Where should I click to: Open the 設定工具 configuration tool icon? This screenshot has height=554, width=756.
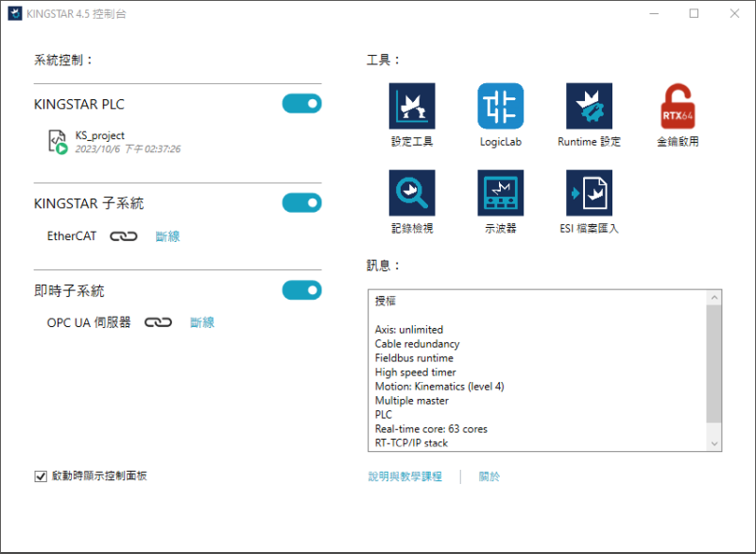412,106
